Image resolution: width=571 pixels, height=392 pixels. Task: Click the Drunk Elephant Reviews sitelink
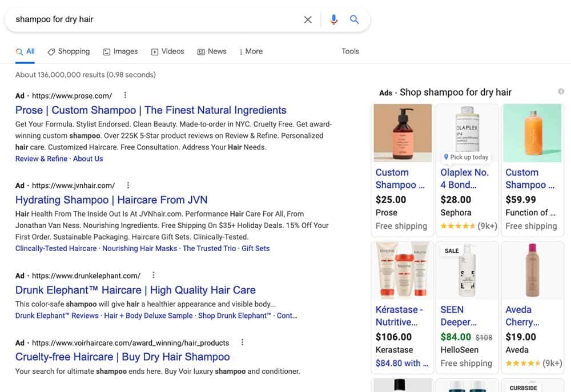pyautogui.click(x=57, y=316)
